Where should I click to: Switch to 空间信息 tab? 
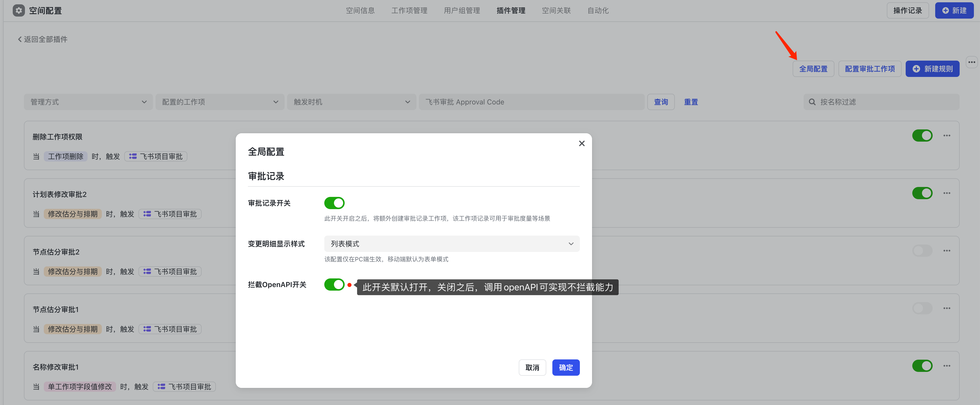point(360,11)
